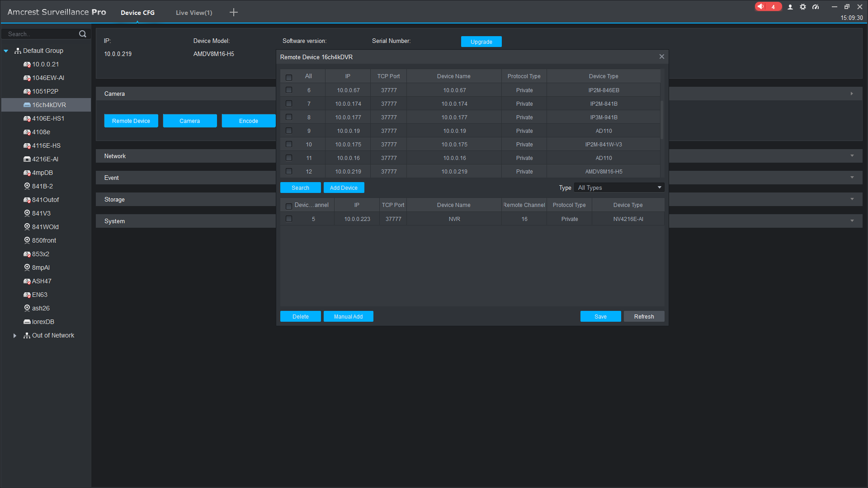
Task: Expand the Network section arrow
Action: 852,156
